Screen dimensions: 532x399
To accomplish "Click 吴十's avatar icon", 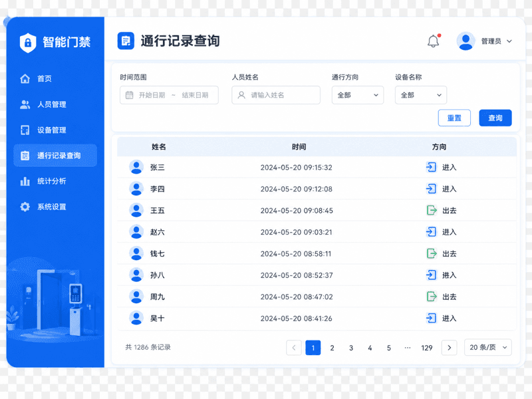I will click(x=136, y=319).
